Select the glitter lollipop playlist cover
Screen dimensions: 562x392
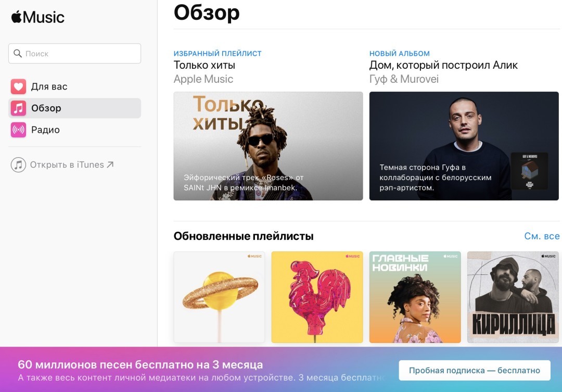[219, 297]
